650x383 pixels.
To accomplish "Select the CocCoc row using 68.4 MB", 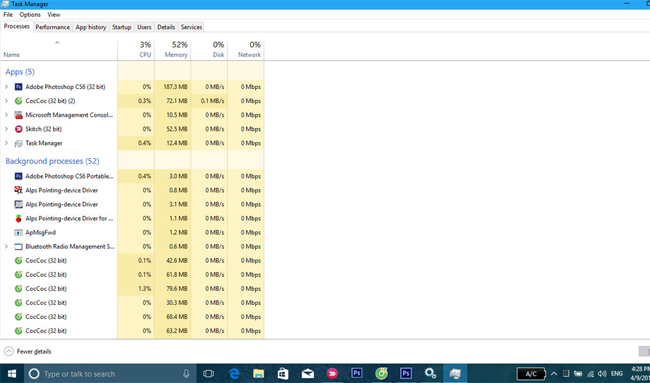I will [x=132, y=317].
